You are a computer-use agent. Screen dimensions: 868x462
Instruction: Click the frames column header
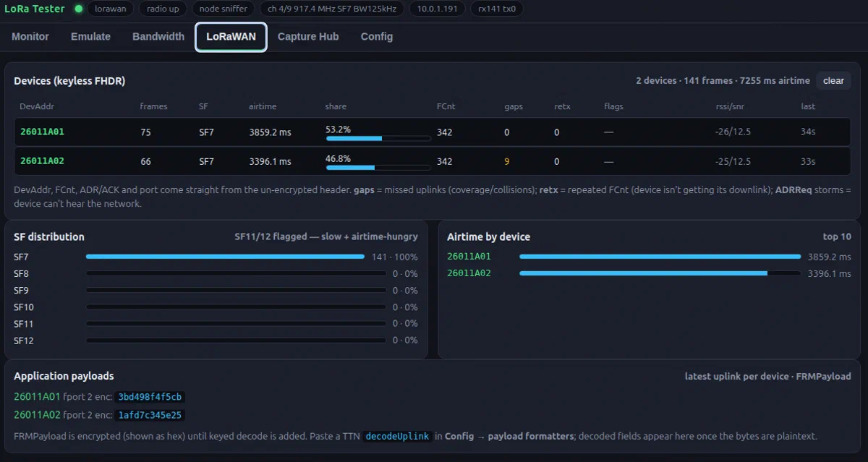153,106
